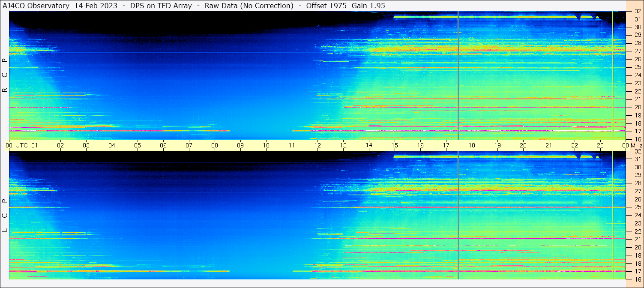Click hour '18' on the UTC time axis

pos(472,145)
